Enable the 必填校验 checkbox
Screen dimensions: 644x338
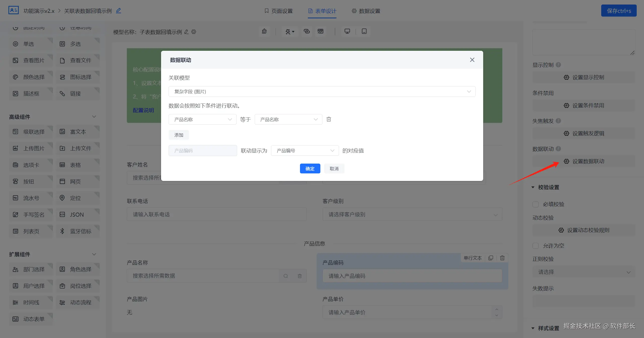click(x=535, y=204)
